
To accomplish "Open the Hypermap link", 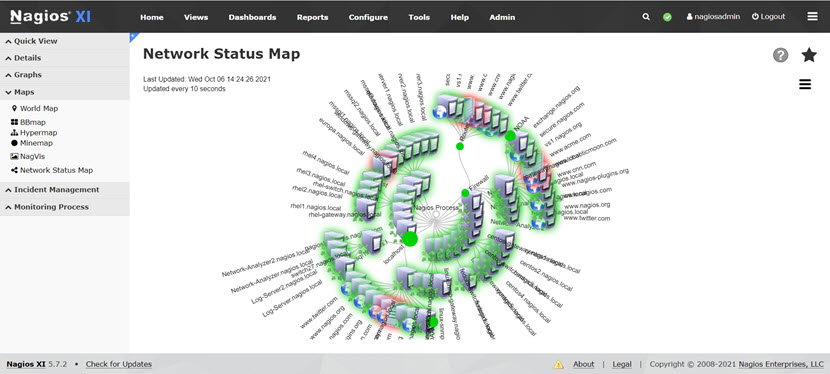I will click(x=39, y=133).
